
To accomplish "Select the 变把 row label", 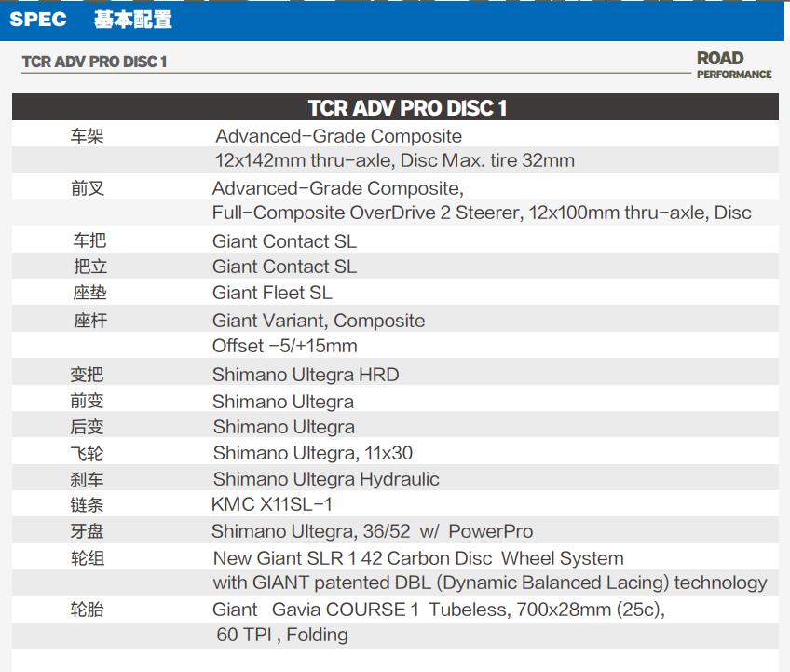I will 88,375.
